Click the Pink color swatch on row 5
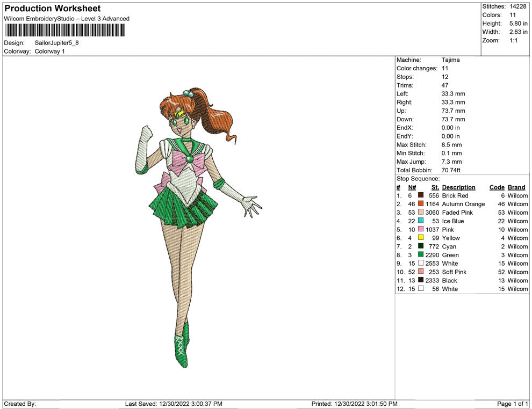Screen dimensions: 532x409 point(421,230)
